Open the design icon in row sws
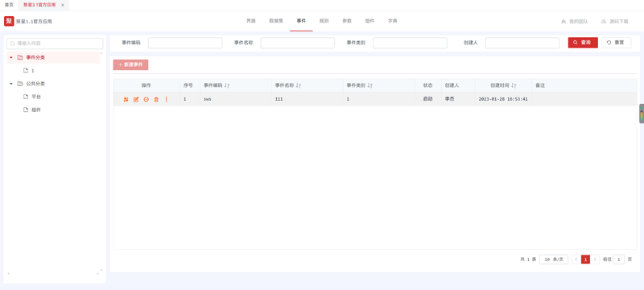The width and height of the screenshot is (644, 290). click(x=126, y=99)
